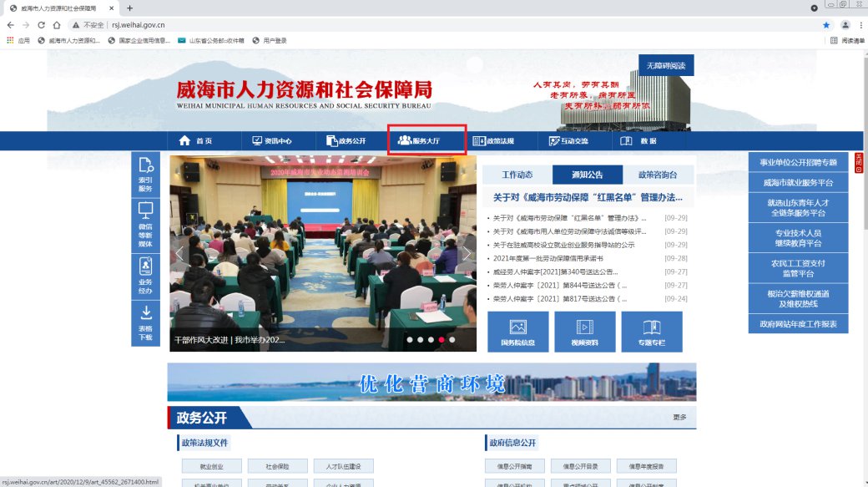
Task: Reload the page with refresh icon
Action: 41,25
